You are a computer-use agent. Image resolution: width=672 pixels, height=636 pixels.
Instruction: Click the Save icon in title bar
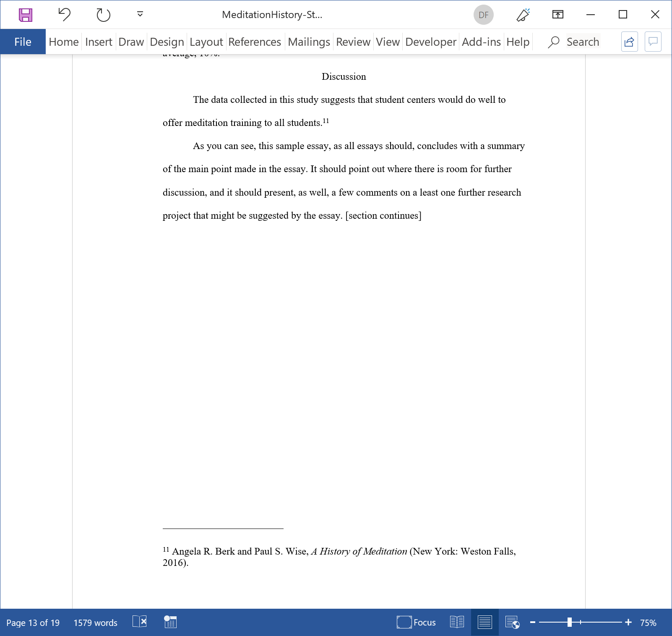pyautogui.click(x=26, y=15)
